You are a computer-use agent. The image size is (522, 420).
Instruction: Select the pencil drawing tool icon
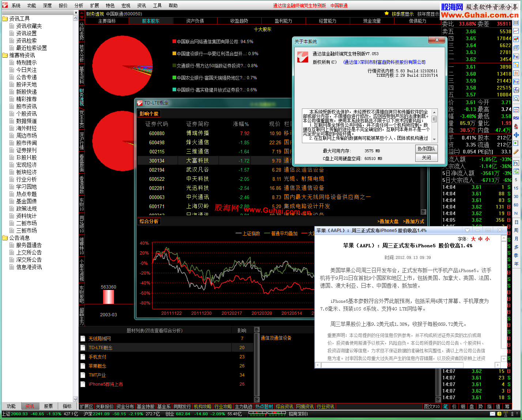516,152
